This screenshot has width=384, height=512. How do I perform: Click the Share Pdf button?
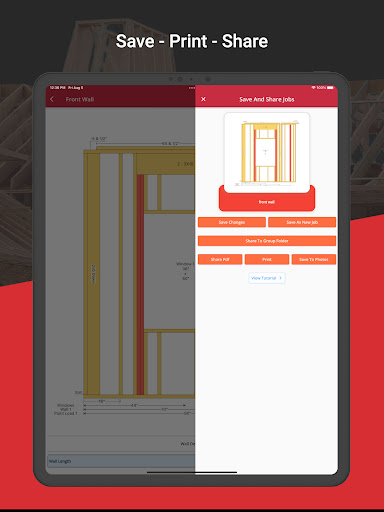[220, 259]
